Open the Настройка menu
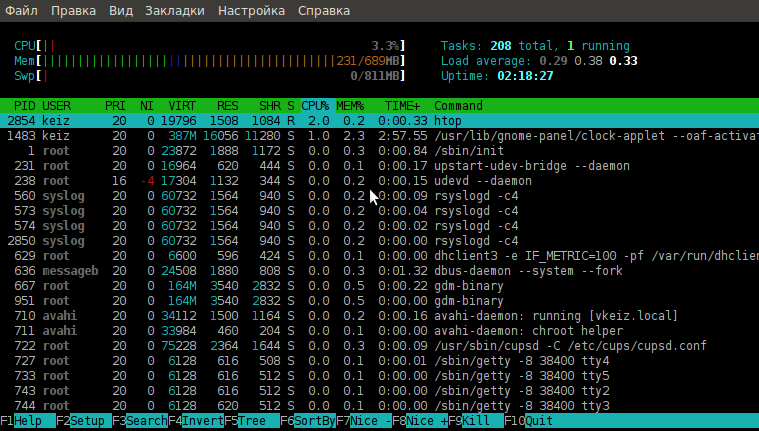Screen dimensions: 759x431 tap(251, 11)
